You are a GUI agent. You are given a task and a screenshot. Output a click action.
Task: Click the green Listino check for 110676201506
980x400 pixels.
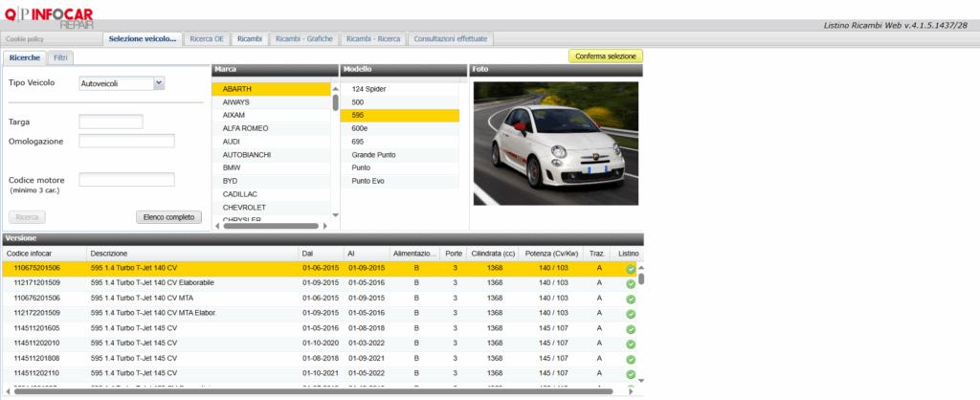click(631, 300)
